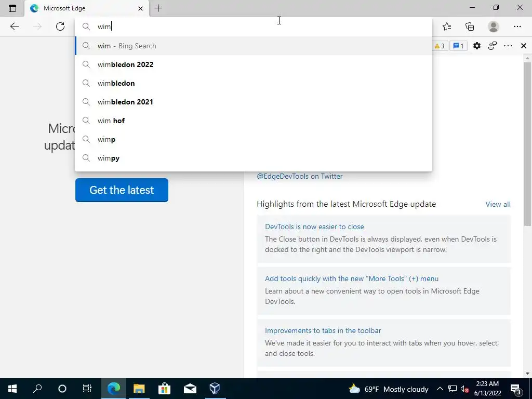
Task: Open the weather widget 69°F Mostly cloudy
Action: (x=388, y=389)
